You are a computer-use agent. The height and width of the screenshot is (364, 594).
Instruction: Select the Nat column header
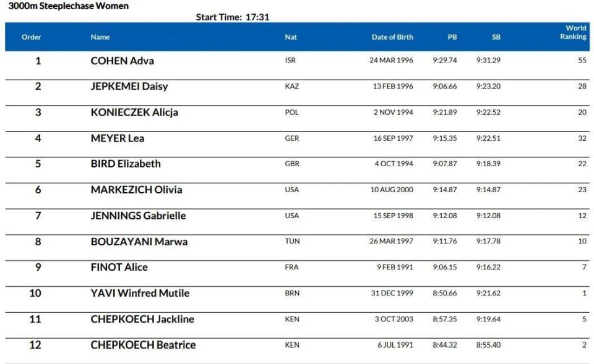click(x=291, y=37)
